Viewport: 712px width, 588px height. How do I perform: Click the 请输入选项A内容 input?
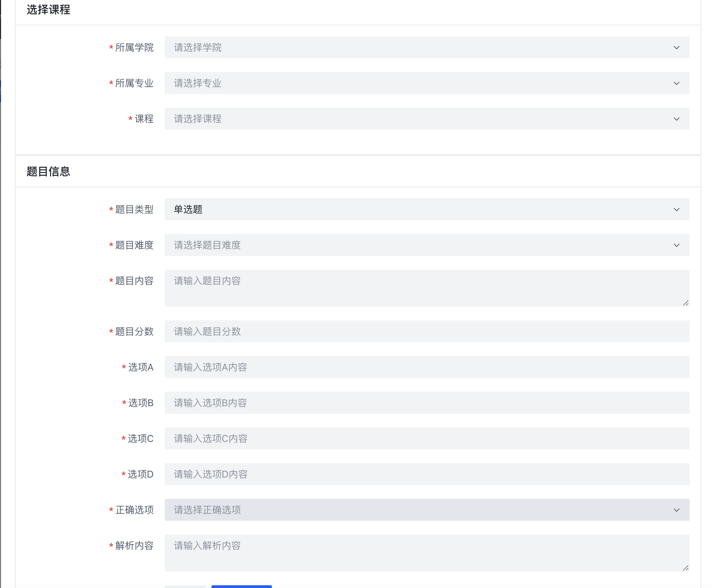pos(427,367)
